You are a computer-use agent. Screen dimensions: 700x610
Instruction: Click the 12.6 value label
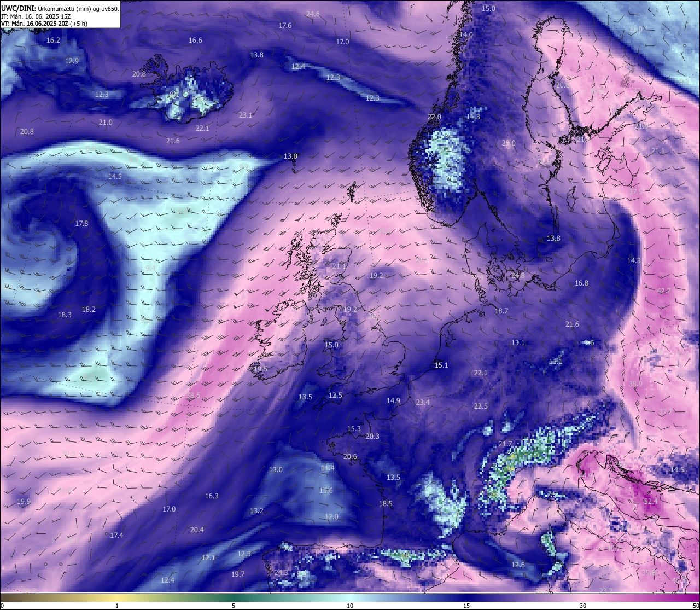click(x=518, y=565)
